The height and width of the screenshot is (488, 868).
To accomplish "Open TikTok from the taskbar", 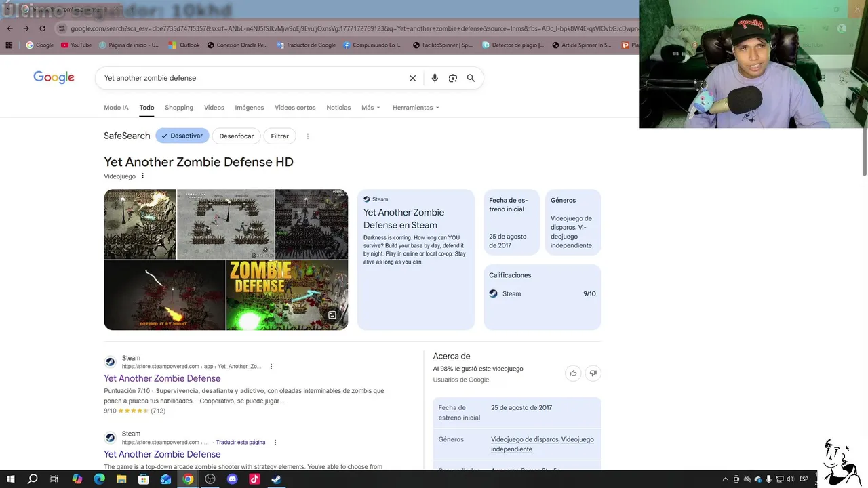I will click(x=254, y=479).
